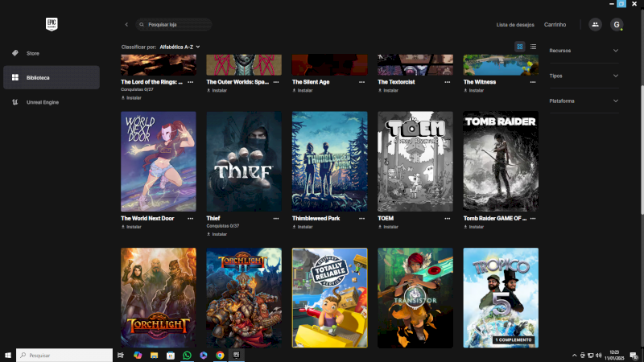
Task: Go back with the arrow button
Action: pos(126,25)
